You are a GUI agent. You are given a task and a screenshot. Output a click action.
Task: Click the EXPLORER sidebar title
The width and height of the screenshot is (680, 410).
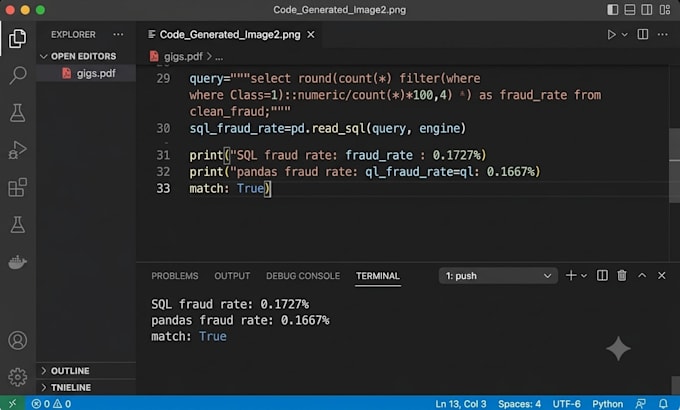pos(73,35)
